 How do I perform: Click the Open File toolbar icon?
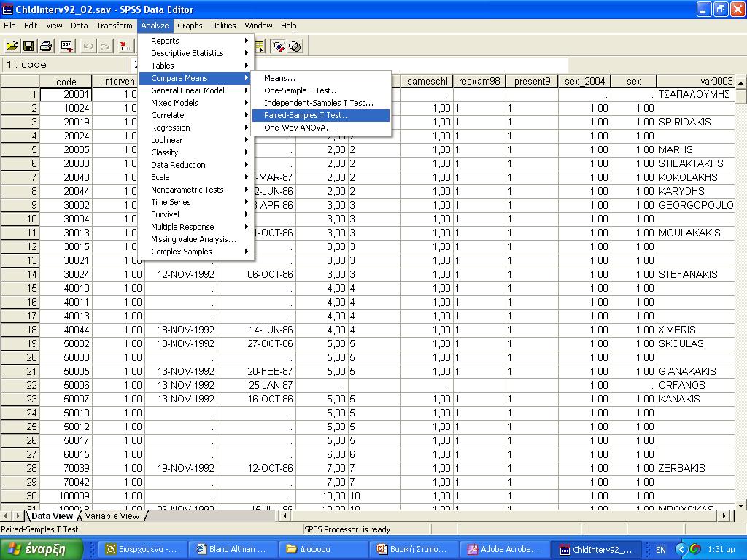click(12, 46)
